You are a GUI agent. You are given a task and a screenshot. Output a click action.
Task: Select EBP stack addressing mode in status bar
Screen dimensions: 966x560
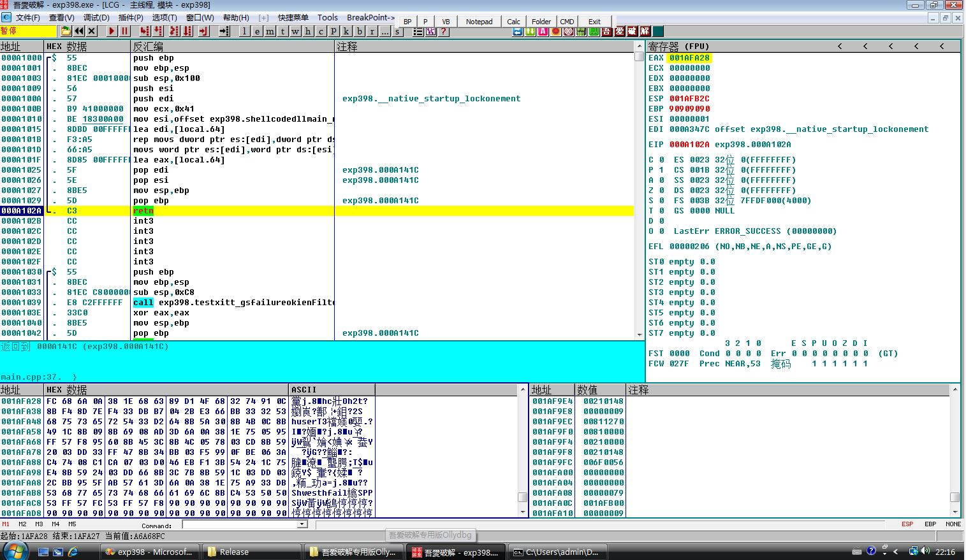930,524
